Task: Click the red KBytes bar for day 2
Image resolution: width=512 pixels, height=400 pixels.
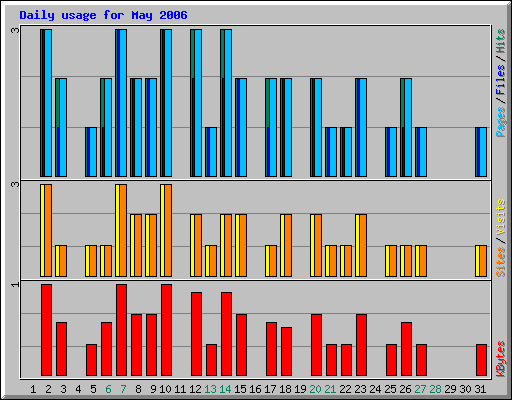Action: pos(47,330)
